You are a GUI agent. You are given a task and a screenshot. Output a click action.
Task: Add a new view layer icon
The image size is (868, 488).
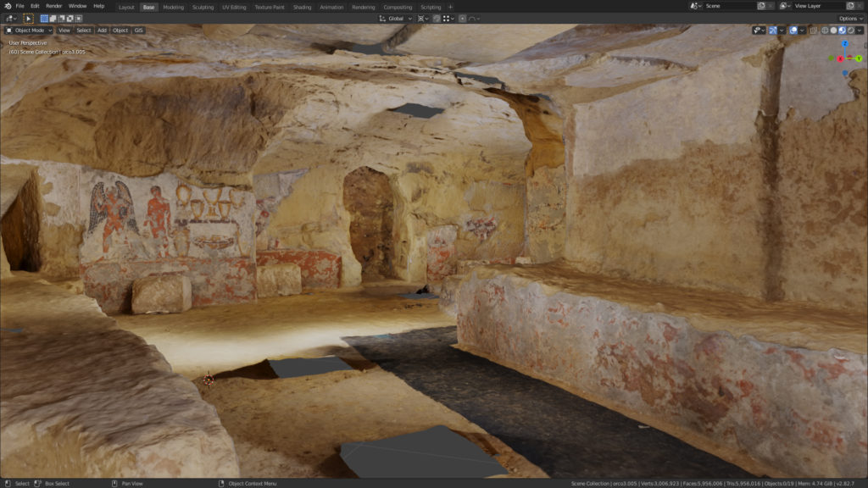[x=850, y=6]
